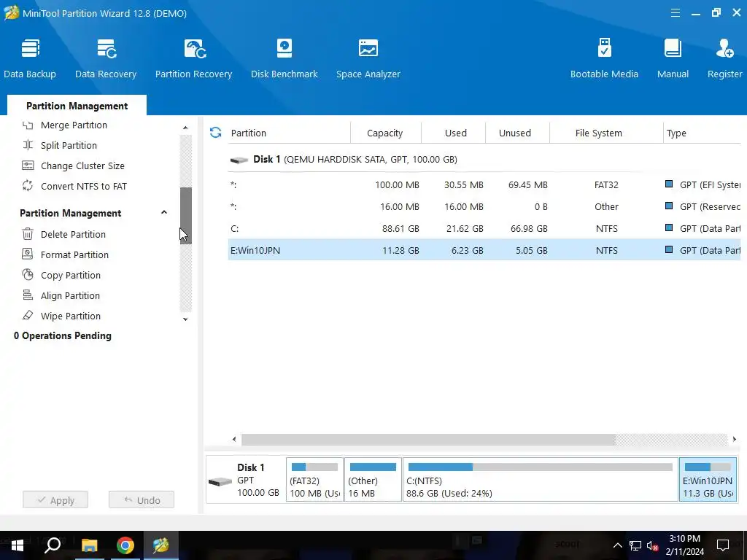Show hidden system tray icons
The width and height of the screenshot is (747, 560).
coord(617,545)
